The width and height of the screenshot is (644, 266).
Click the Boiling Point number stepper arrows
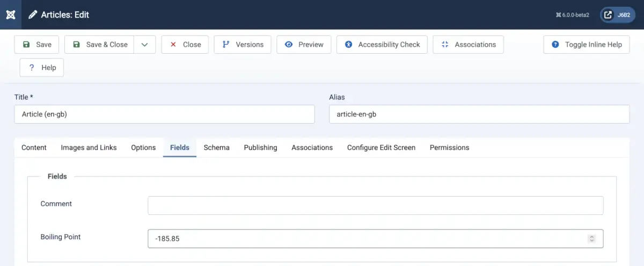tap(592, 239)
